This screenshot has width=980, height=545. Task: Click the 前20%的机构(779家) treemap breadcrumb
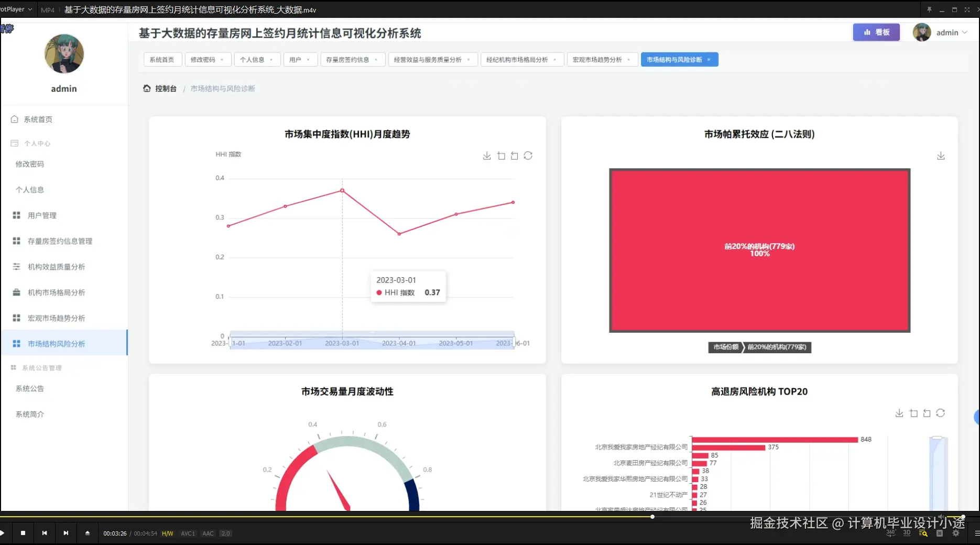click(x=777, y=347)
